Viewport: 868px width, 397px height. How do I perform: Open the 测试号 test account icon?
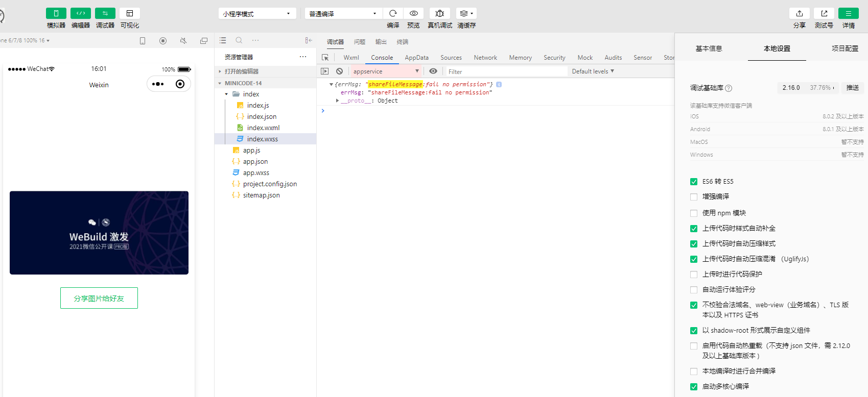824,13
